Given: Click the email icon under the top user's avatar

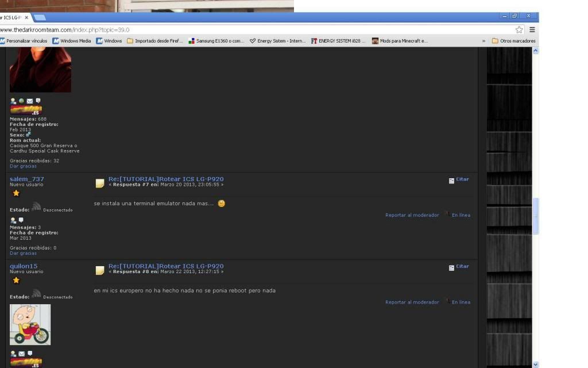Looking at the screenshot, I should 30,101.
